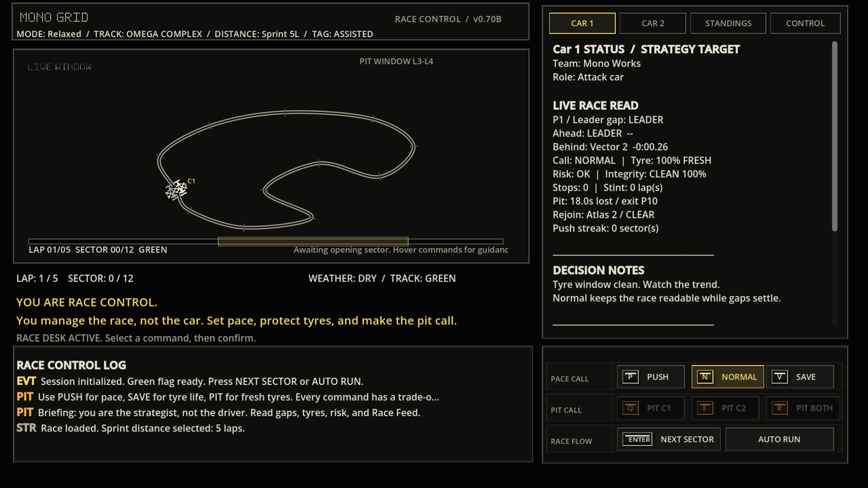The height and width of the screenshot is (488, 868).
Task: Click the RACE CONTROL LOG heading
Action: pyautogui.click(x=71, y=365)
